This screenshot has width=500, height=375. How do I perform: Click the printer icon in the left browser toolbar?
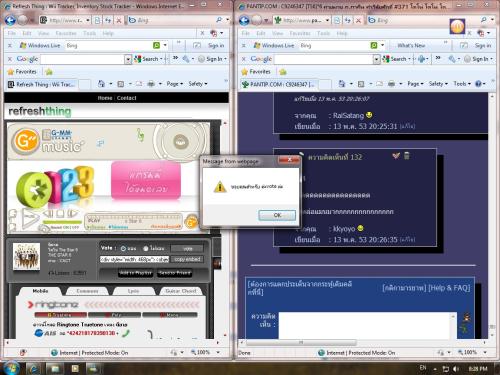click(x=151, y=84)
